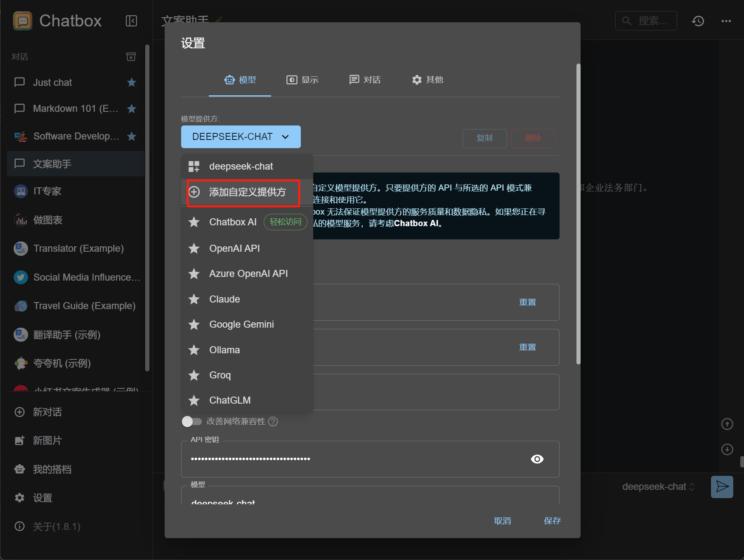744x560 pixels.
Task: Click the scroll-up arrow circle icon
Action: (727, 424)
